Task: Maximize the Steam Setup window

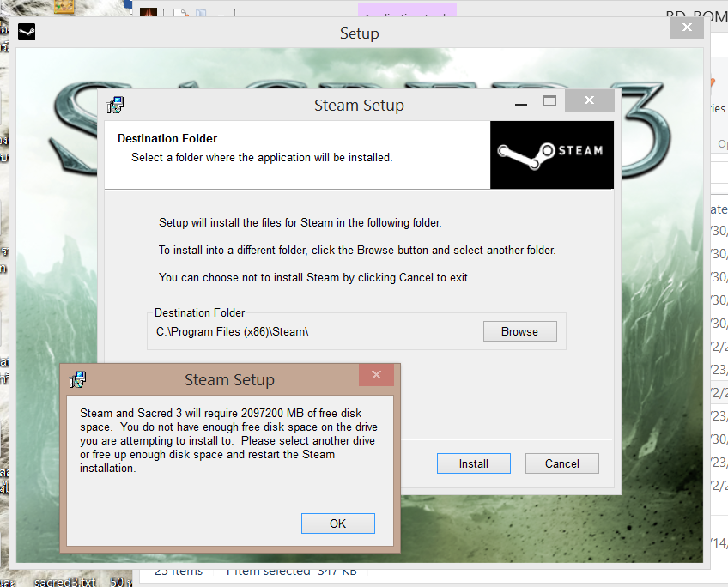Action: click(549, 100)
